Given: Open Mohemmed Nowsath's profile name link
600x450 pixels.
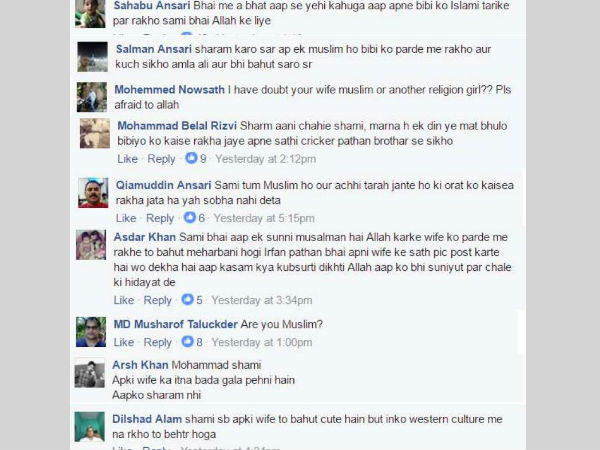Looking at the screenshot, I should pos(170,90).
